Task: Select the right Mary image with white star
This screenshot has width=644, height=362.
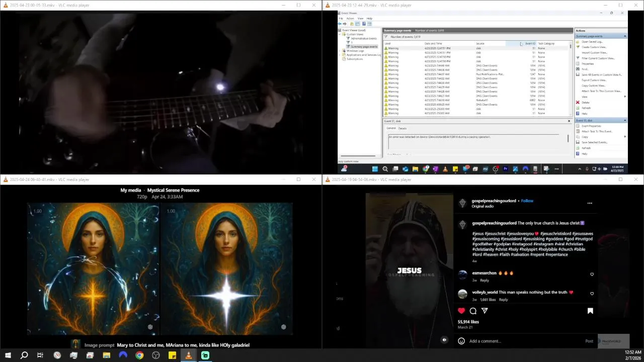Action: click(226, 269)
